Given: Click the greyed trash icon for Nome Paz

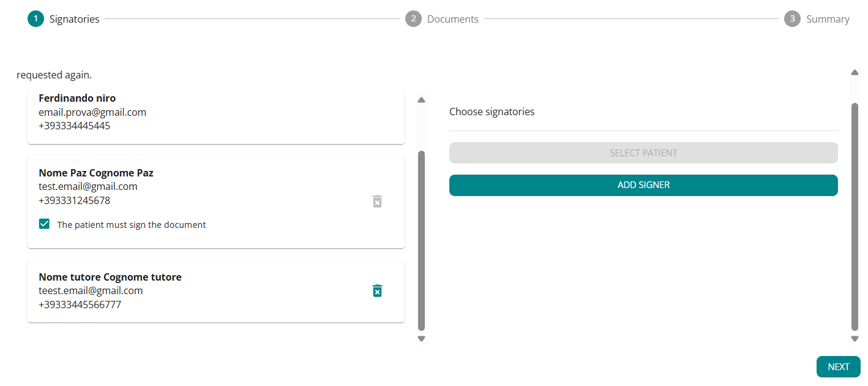Looking at the screenshot, I should tap(377, 201).
